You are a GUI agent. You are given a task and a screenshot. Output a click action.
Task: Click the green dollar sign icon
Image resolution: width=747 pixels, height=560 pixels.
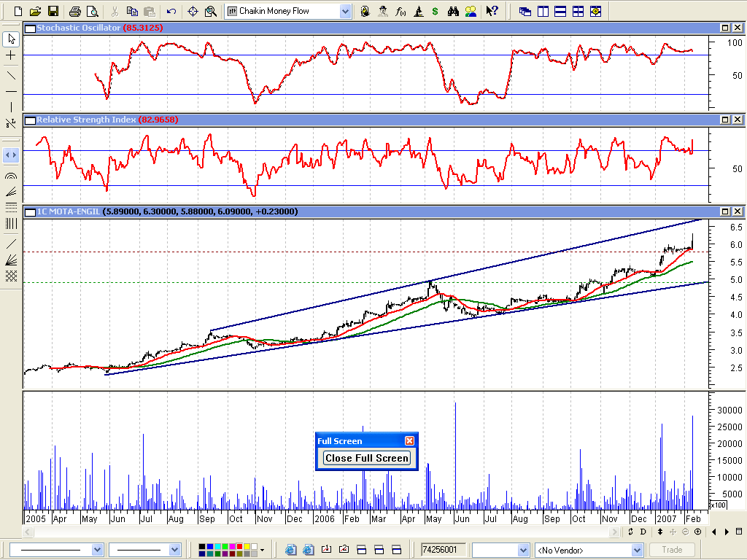point(436,11)
